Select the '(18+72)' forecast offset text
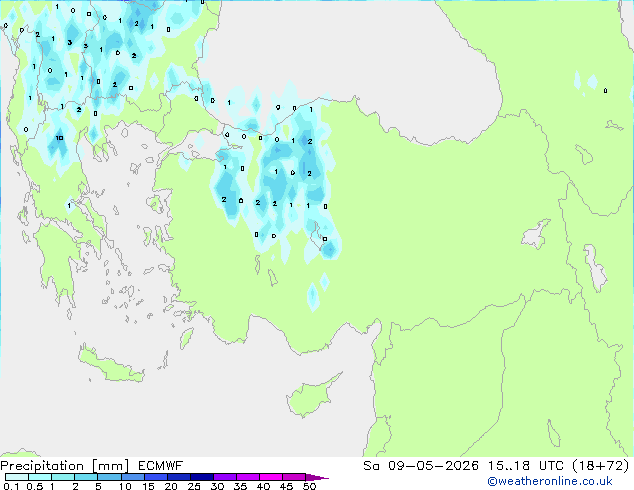 601,466
